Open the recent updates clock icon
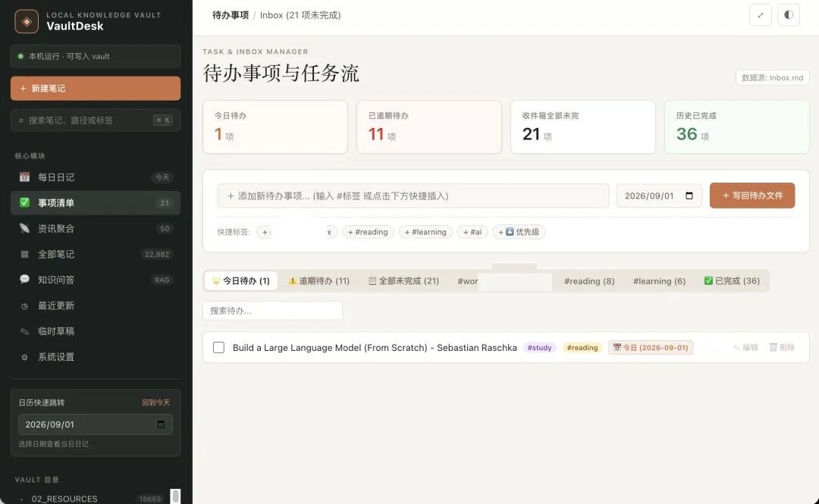Screen dimensions: 819x504 point(24,306)
